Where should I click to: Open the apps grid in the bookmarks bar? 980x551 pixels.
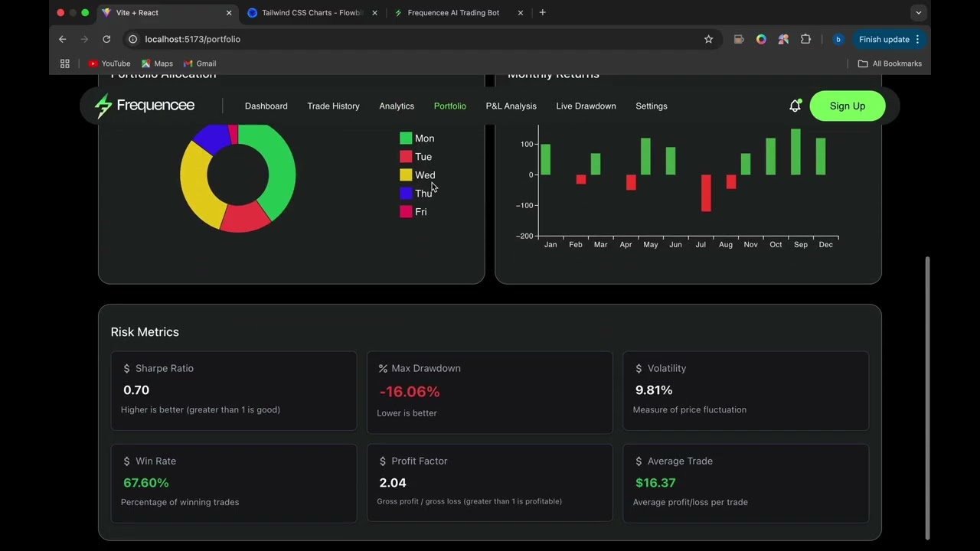(x=65, y=64)
